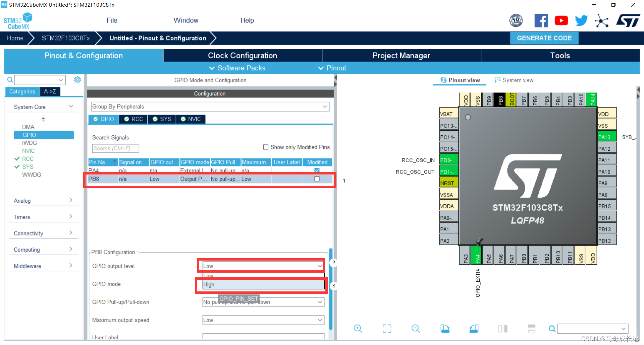The height and width of the screenshot is (345, 644).
Task: Open GPIO output level dropdown
Action: (263, 266)
